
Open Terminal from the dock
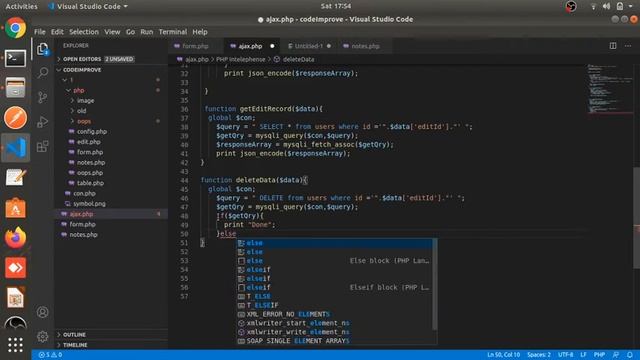pyautogui.click(x=16, y=58)
